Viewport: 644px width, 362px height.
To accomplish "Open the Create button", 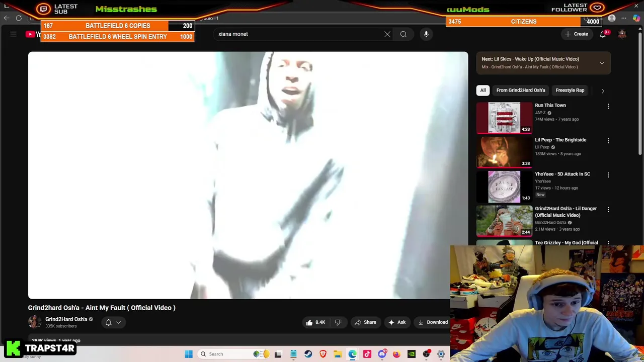I will click(x=577, y=34).
